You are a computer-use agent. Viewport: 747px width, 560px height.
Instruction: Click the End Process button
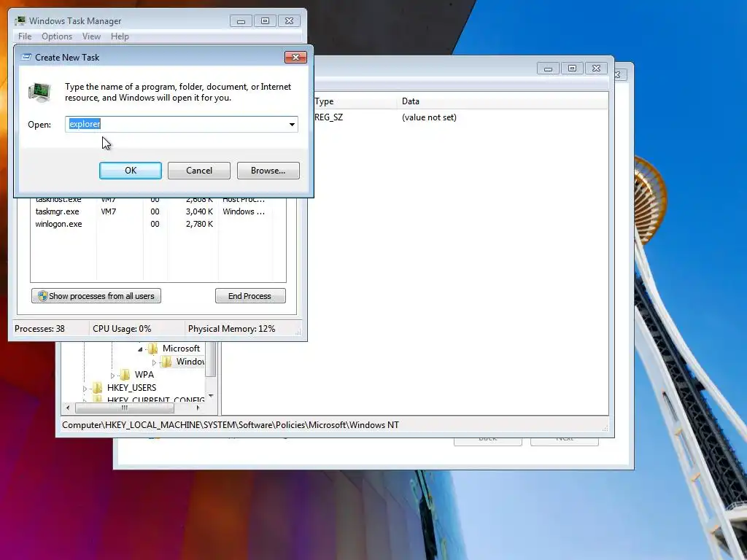click(251, 296)
